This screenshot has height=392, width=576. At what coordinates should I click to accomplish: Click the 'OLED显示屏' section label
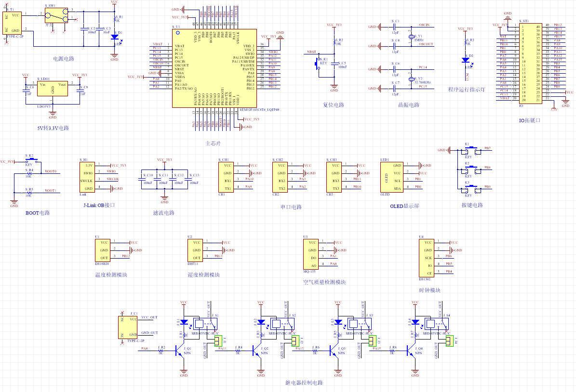[404, 206]
